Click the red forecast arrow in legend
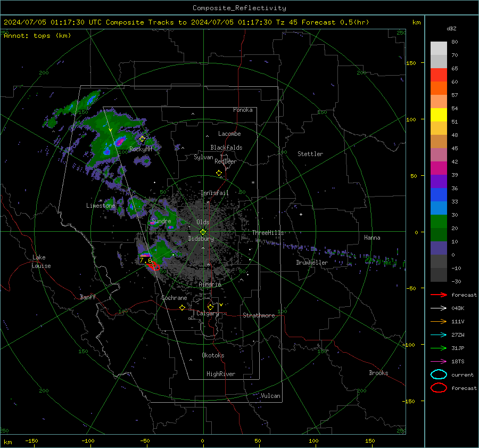479x448 pixels. click(439, 295)
